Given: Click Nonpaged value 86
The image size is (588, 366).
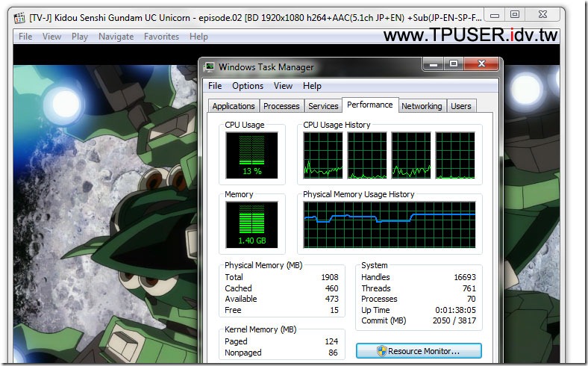Looking at the screenshot, I should [333, 353].
